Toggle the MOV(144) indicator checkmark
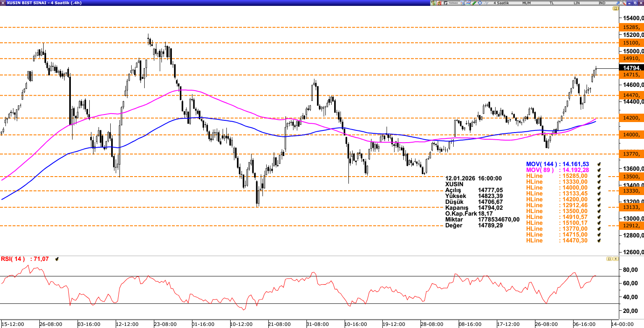The image size is (644, 328). point(600,164)
